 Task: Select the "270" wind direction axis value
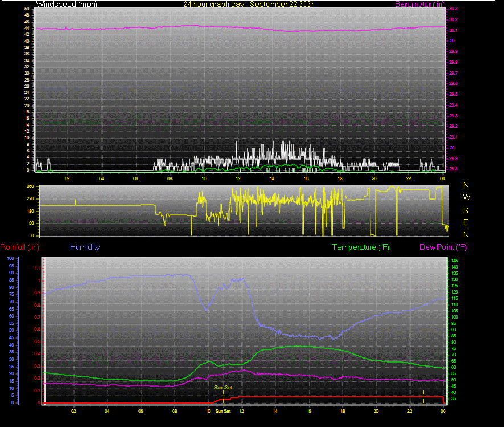pos(30,198)
